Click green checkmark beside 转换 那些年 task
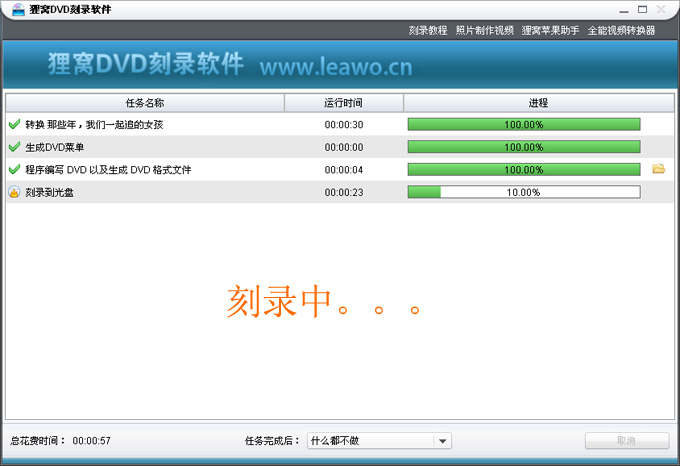The height and width of the screenshot is (466, 680). click(14, 124)
